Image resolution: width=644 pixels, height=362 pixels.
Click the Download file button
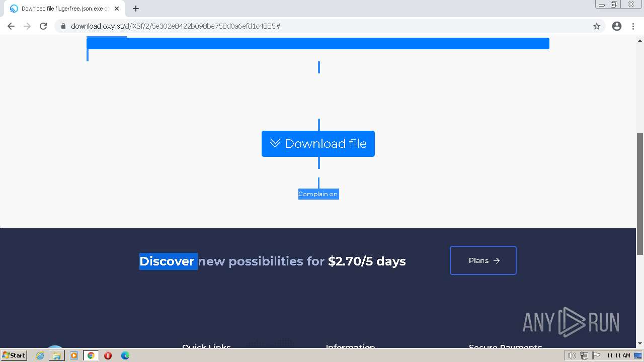point(318,144)
